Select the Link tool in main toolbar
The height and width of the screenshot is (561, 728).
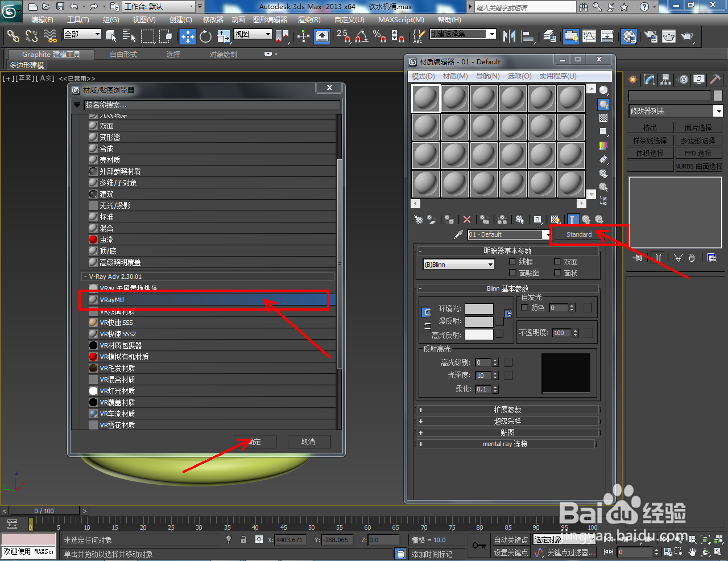coord(13,36)
